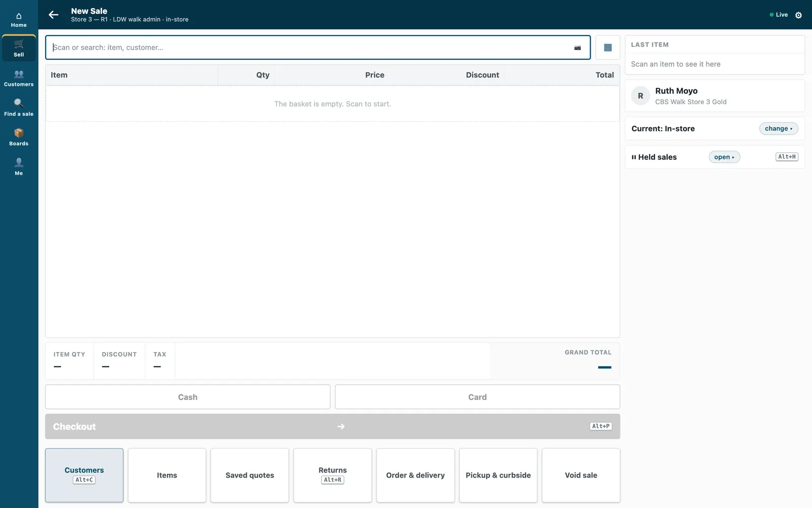Click the camera scan icon in search box
The width and height of the screenshot is (812, 508).
(577, 48)
